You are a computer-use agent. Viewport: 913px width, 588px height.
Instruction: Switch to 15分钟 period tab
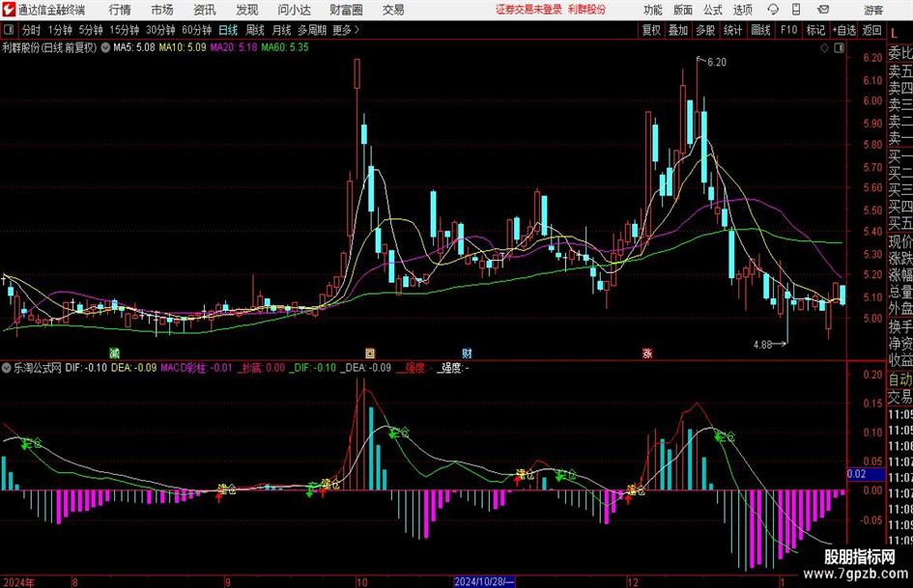(125, 30)
